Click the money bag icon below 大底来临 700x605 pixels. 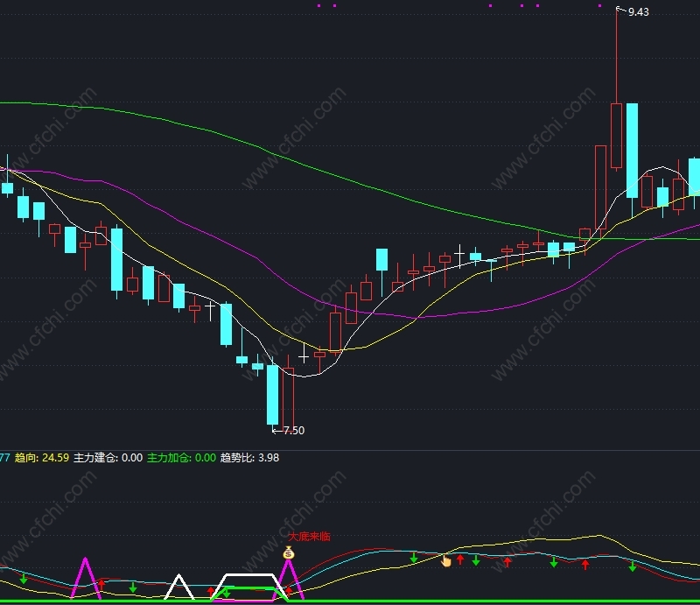pyautogui.click(x=289, y=553)
